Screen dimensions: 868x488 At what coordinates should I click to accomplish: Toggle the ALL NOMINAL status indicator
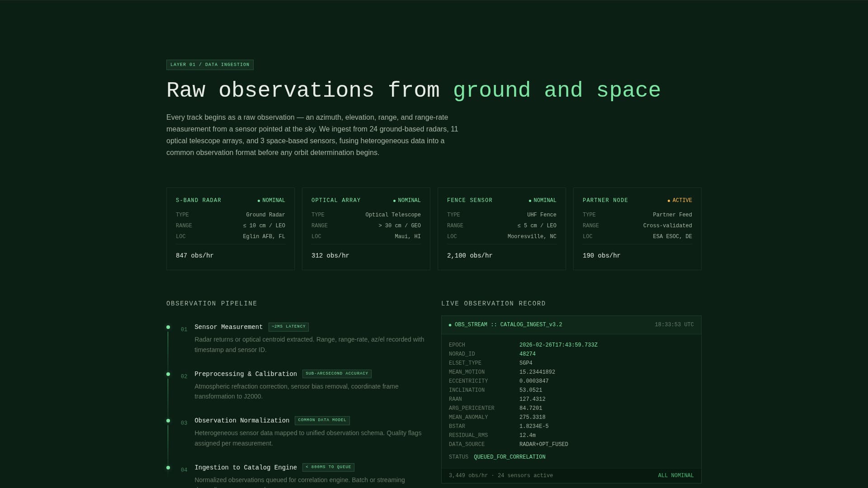[675, 475]
